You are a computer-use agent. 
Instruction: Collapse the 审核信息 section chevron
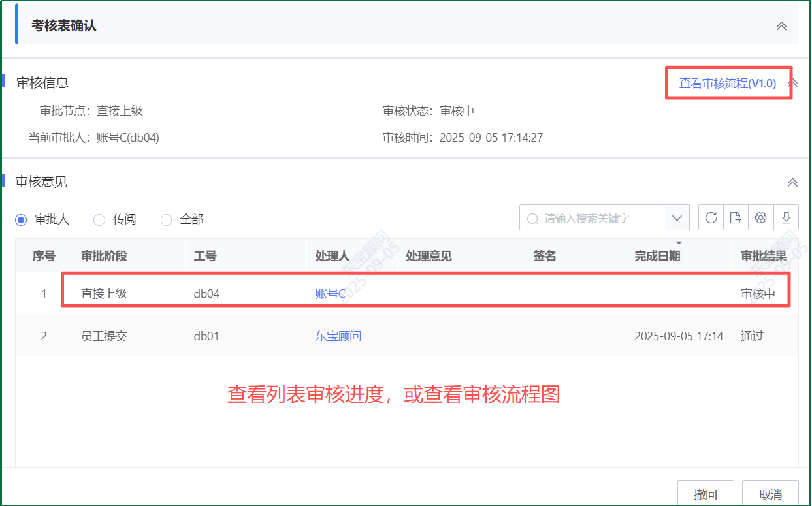[794, 84]
